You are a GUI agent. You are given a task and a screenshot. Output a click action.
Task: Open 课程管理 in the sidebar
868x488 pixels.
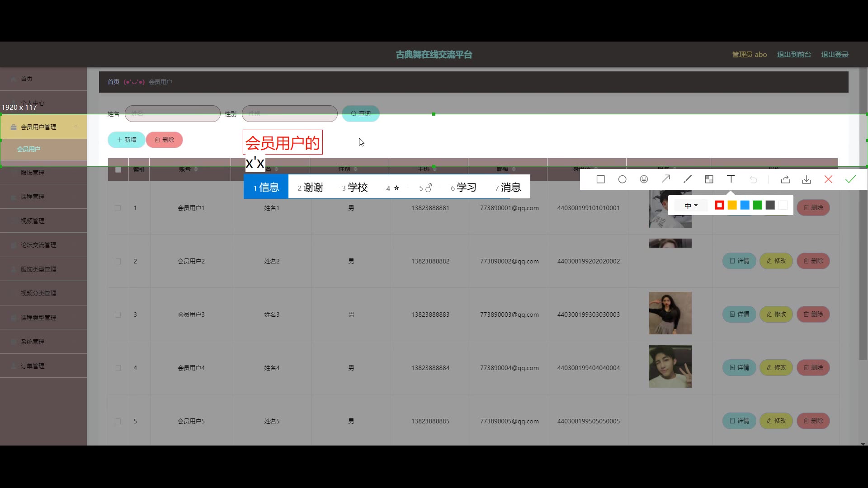[43, 197]
